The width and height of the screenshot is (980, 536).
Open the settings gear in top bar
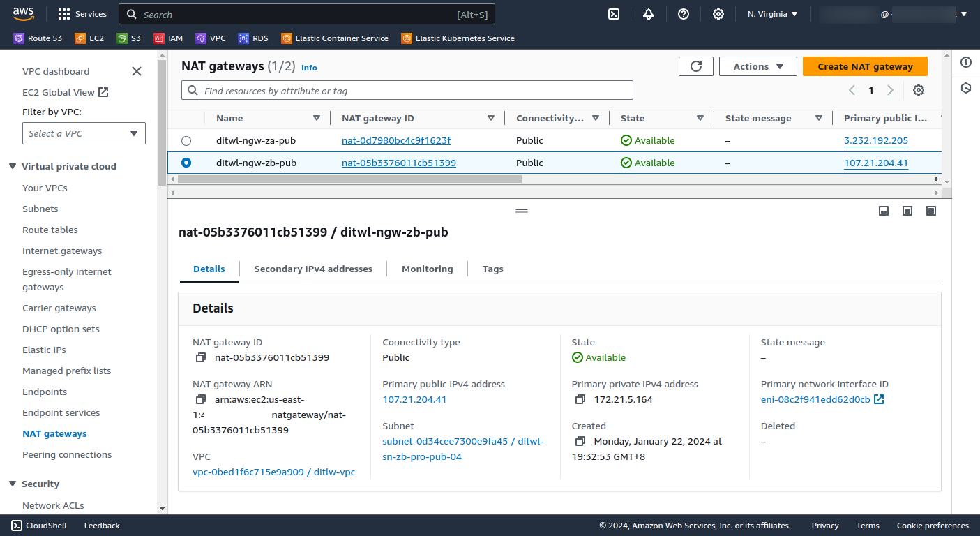click(718, 14)
